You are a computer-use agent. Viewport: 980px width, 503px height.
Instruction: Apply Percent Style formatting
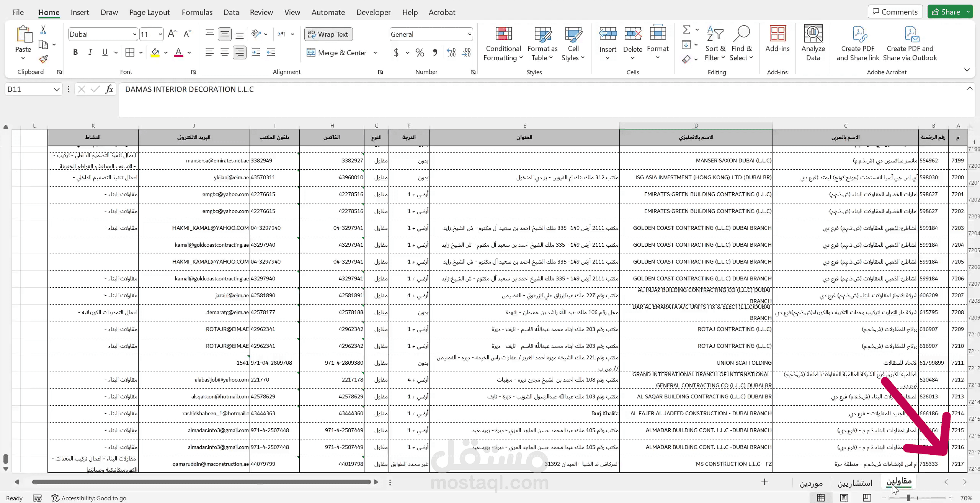pyautogui.click(x=420, y=52)
